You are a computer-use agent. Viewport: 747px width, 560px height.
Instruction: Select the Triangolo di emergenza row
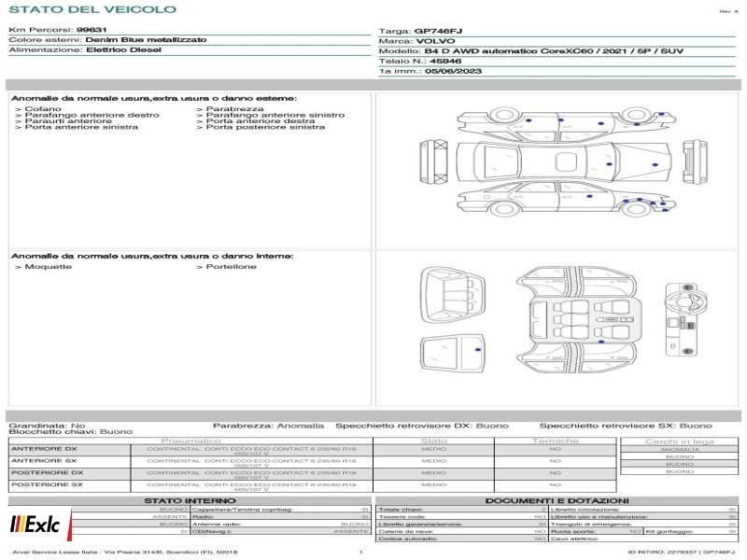tap(643, 525)
